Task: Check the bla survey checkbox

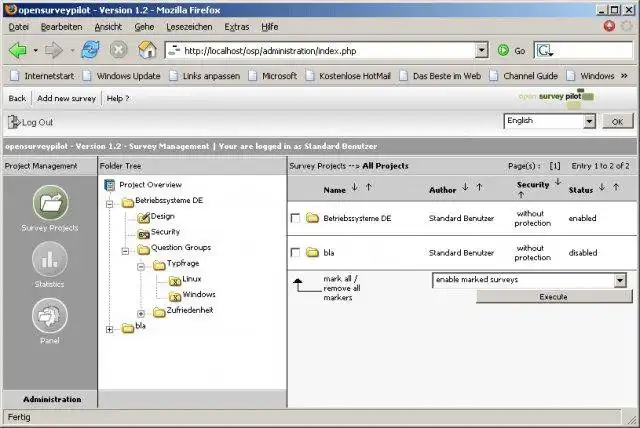Action: (x=295, y=253)
